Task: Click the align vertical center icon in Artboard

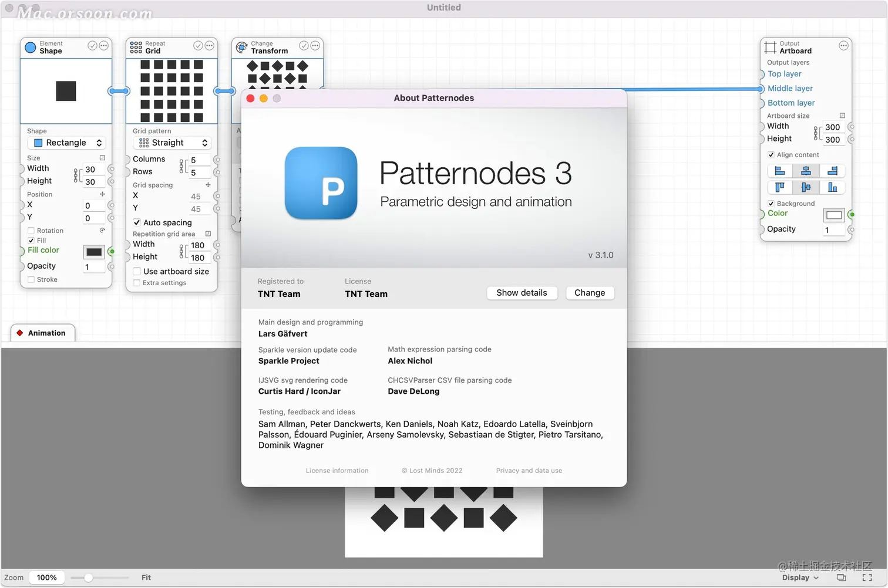Action: pos(806,187)
